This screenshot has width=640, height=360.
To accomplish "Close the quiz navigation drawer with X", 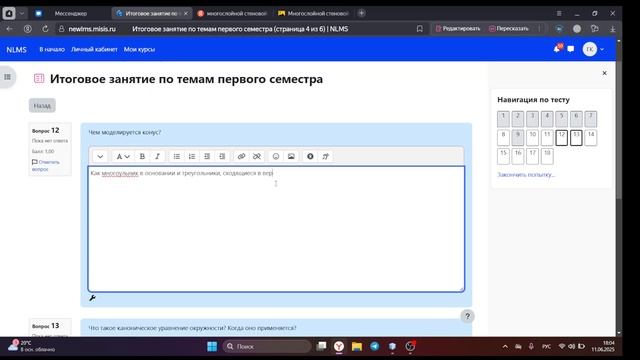I will [x=604, y=73].
